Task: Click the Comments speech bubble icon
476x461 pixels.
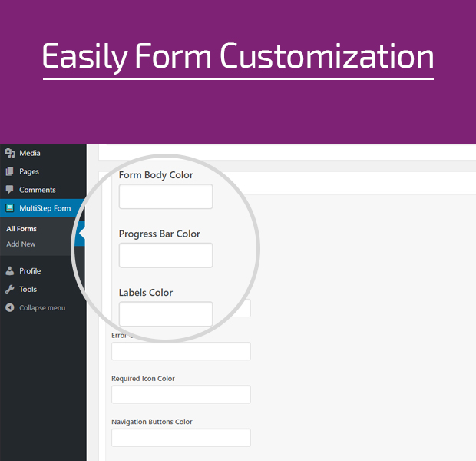Action: pyautogui.click(x=10, y=190)
